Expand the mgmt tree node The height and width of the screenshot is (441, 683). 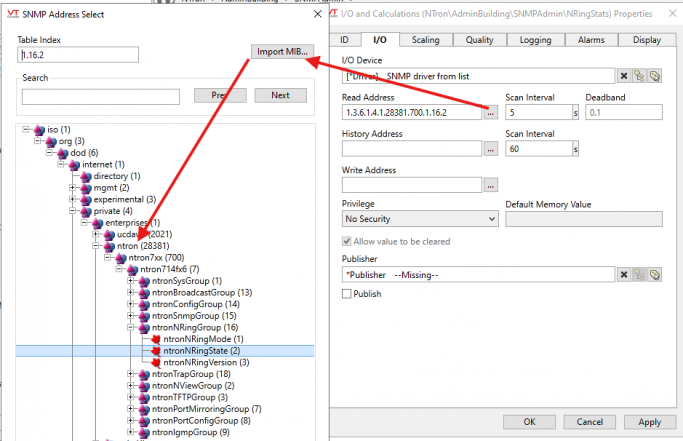pos(72,188)
